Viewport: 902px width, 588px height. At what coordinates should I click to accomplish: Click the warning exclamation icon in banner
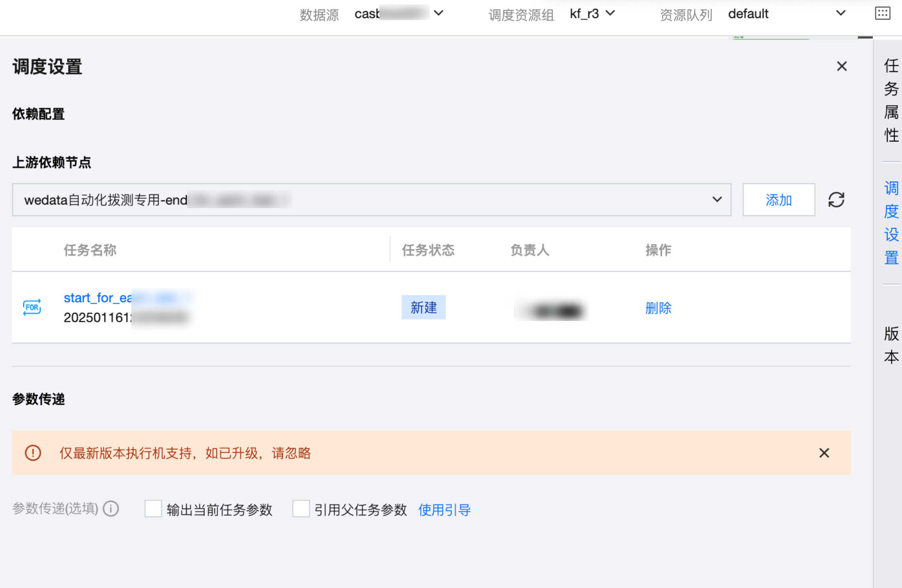[x=33, y=453]
